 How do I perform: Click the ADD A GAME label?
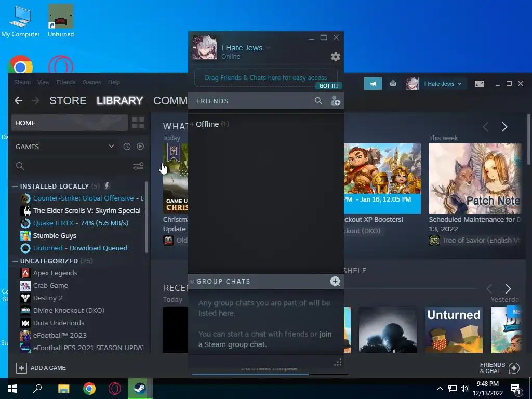48,368
